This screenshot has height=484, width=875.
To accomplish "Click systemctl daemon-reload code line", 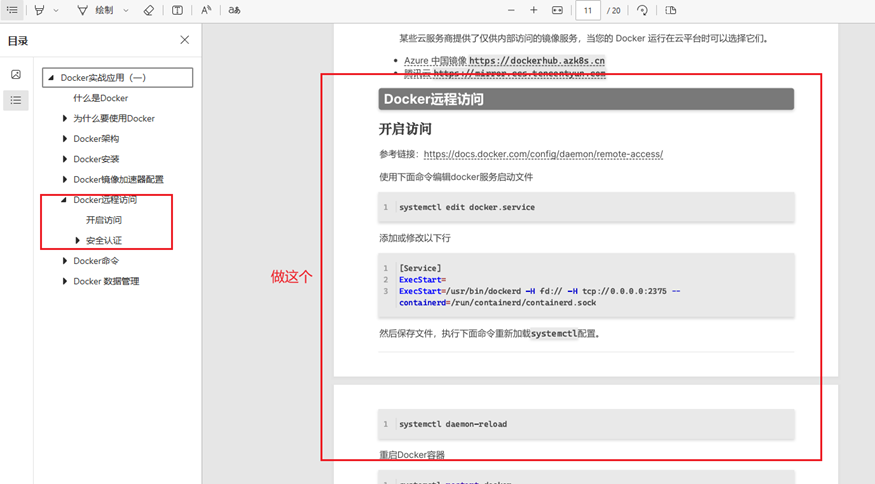I will coord(453,424).
